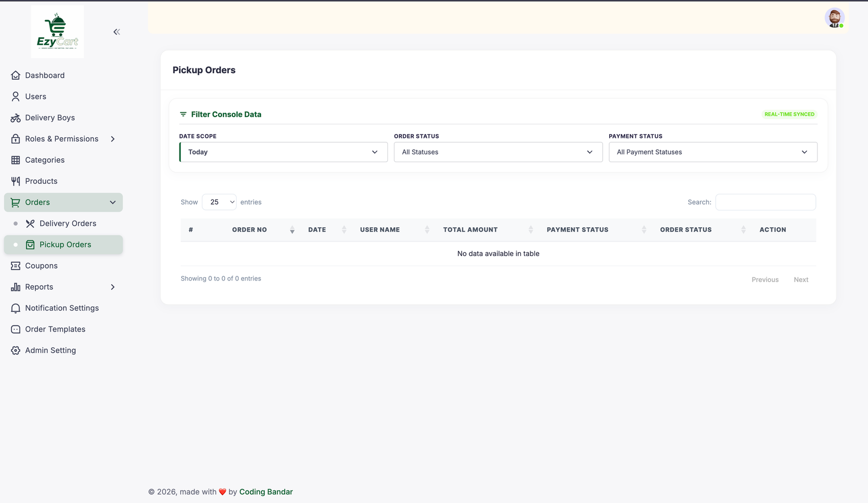The height and width of the screenshot is (503, 868).
Task: Change the Show 25 entries dropdown
Action: point(219,202)
